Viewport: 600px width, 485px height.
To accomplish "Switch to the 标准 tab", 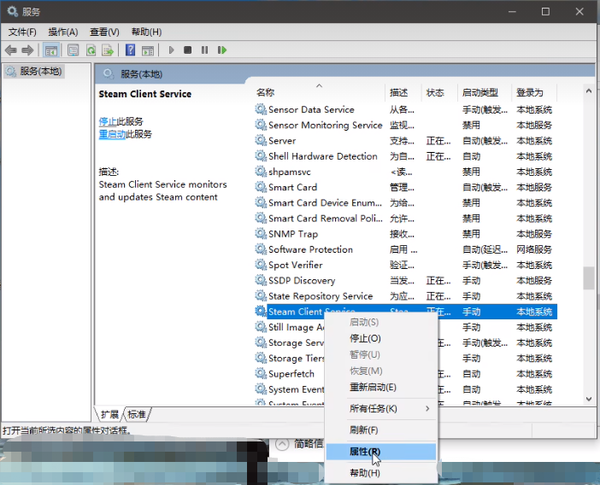I will pos(137,414).
